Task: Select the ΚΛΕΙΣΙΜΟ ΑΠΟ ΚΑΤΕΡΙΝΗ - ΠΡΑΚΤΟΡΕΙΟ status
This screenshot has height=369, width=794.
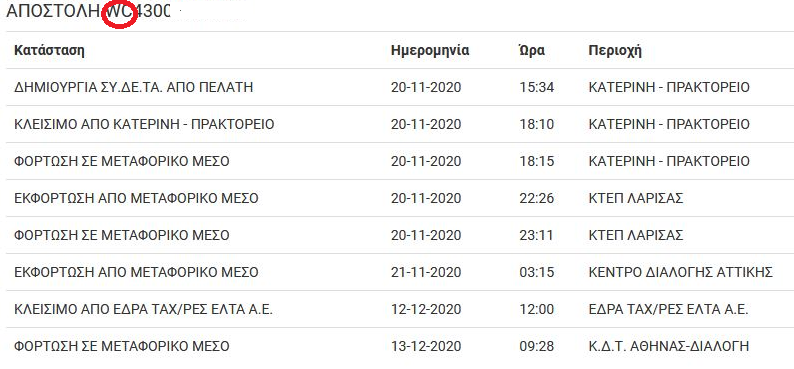Action: (x=144, y=124)
